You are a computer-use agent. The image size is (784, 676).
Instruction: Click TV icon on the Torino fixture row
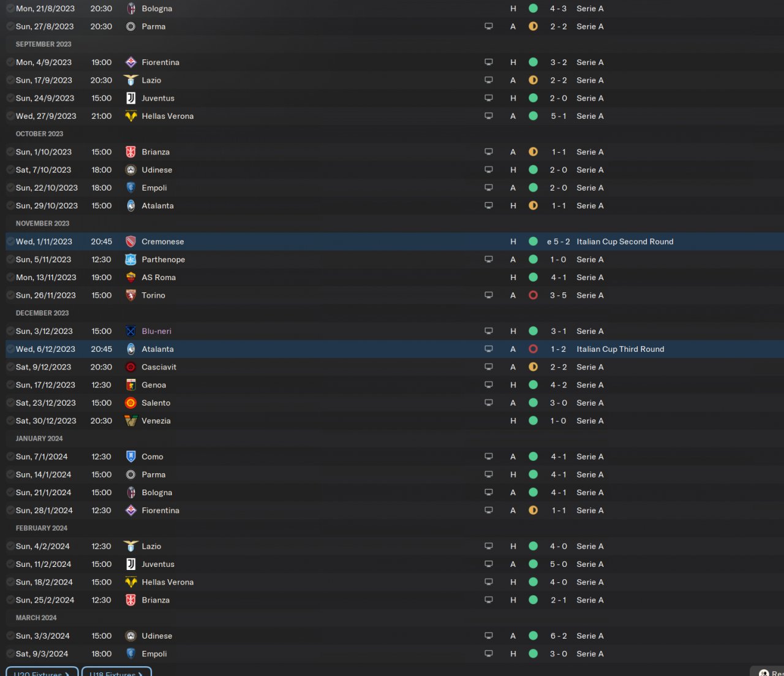[489, 295]
